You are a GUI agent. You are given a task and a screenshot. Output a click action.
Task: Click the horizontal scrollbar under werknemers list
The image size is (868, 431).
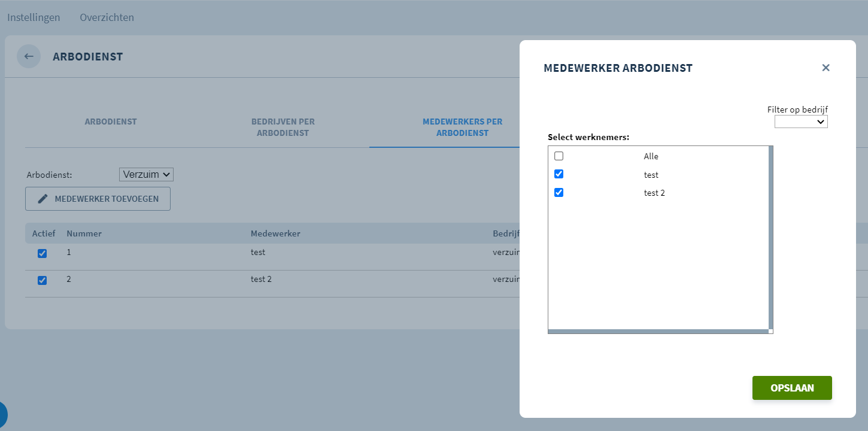click(658, 331)
